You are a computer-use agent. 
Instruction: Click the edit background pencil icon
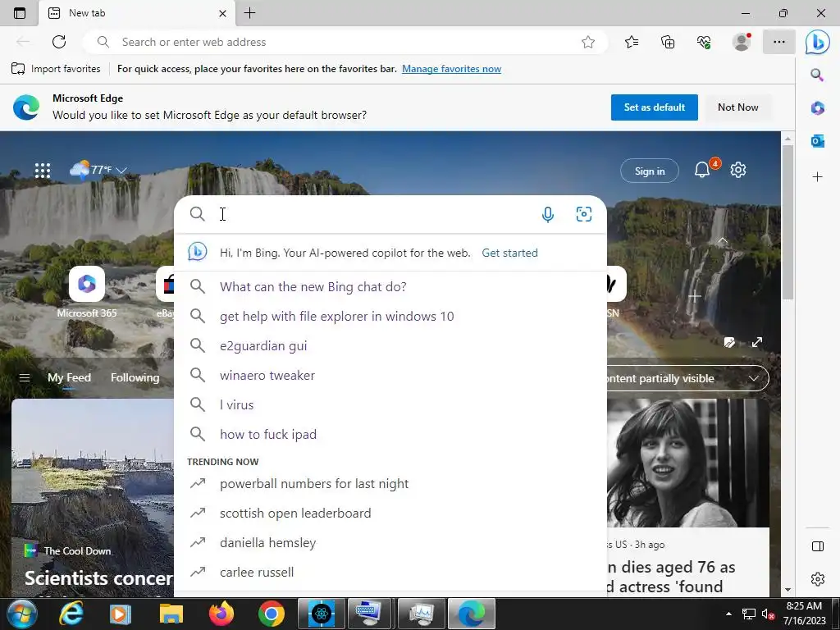pos(729,342)
